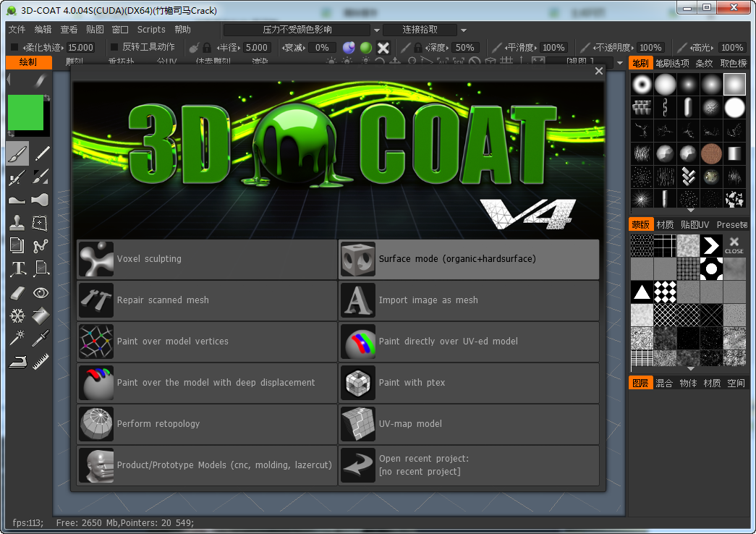This screenshot has height=534, width=756.
Task: Select the pencil line tool in left toolbar
Action: 41,154
